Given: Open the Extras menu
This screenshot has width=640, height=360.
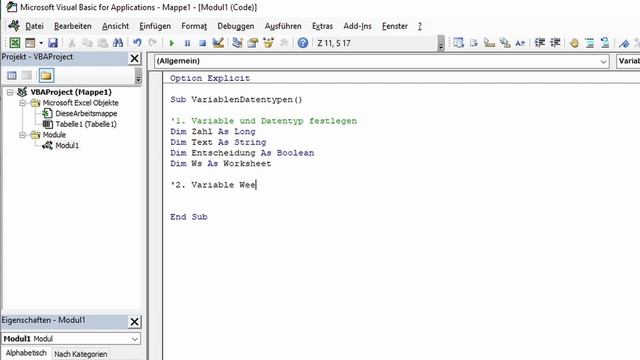Looking at the screenshot, I should coord(322,26).
